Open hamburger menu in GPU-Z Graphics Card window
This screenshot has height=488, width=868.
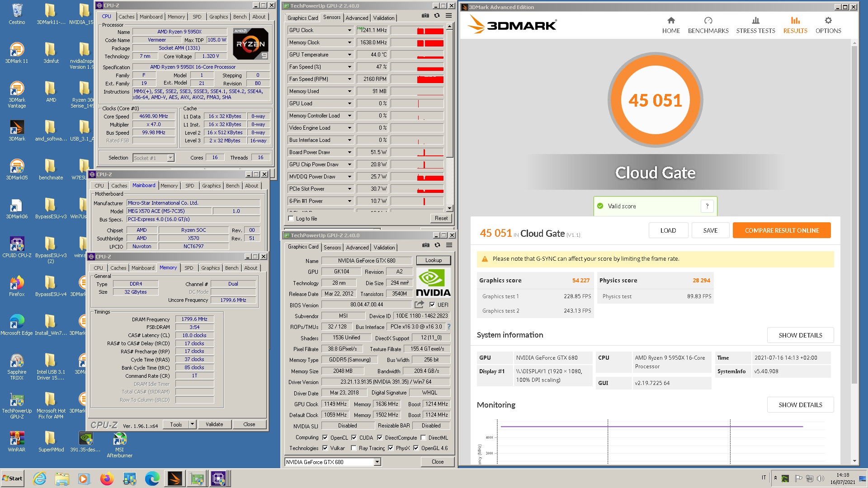[x=449, y=245]
